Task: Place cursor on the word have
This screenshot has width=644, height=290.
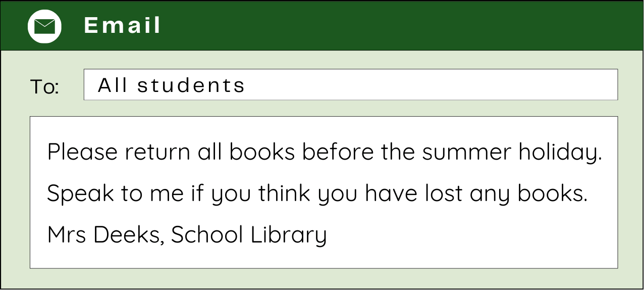Action: pos(389,194)
